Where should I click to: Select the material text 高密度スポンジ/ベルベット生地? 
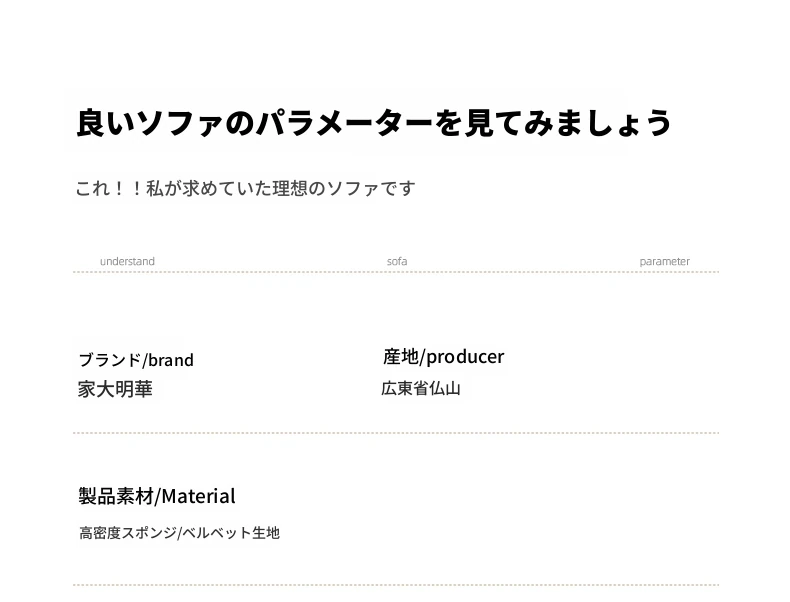[x=179, y=532]
